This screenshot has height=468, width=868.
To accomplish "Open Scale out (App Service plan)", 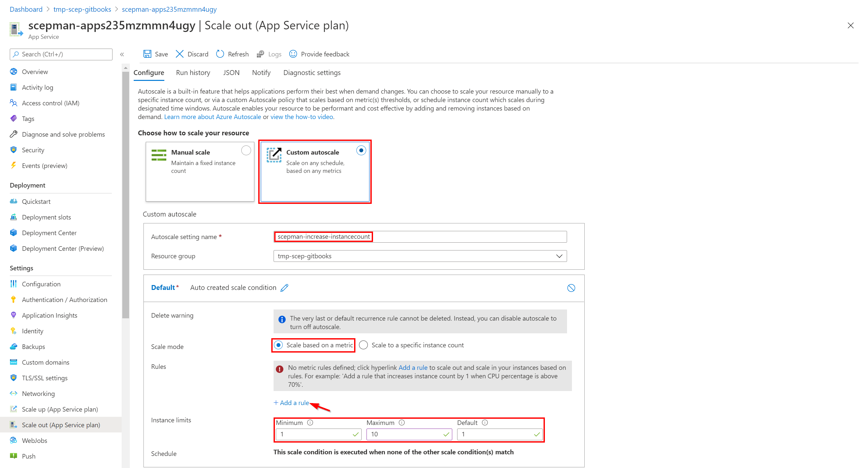I will tap(61, 425).
